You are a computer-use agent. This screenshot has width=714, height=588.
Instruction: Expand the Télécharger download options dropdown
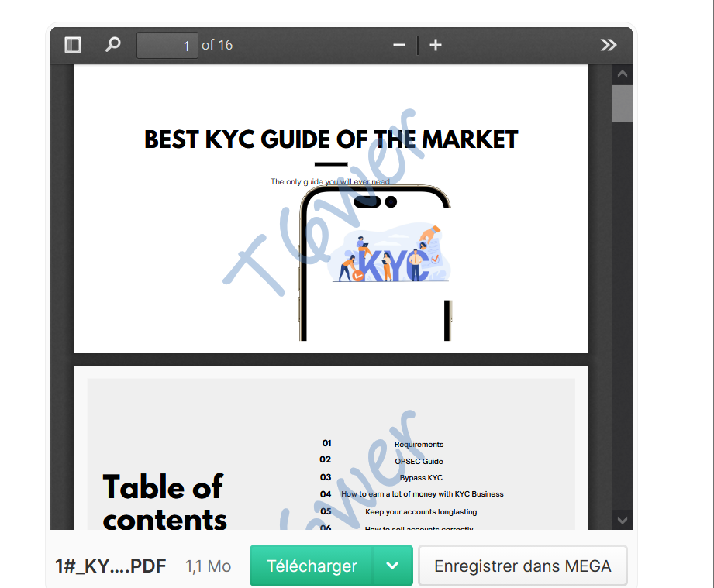pyautogui.click(x=392, y=566)
